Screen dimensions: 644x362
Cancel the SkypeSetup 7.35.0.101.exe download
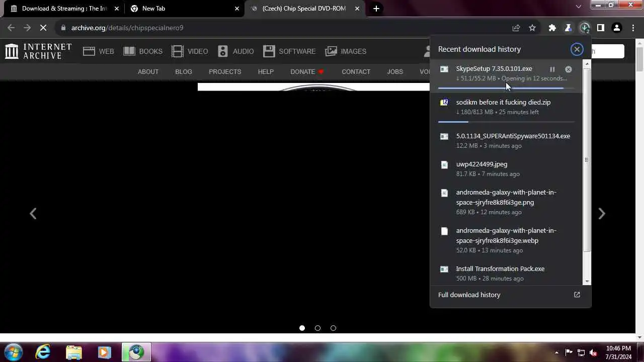point(569,69)
